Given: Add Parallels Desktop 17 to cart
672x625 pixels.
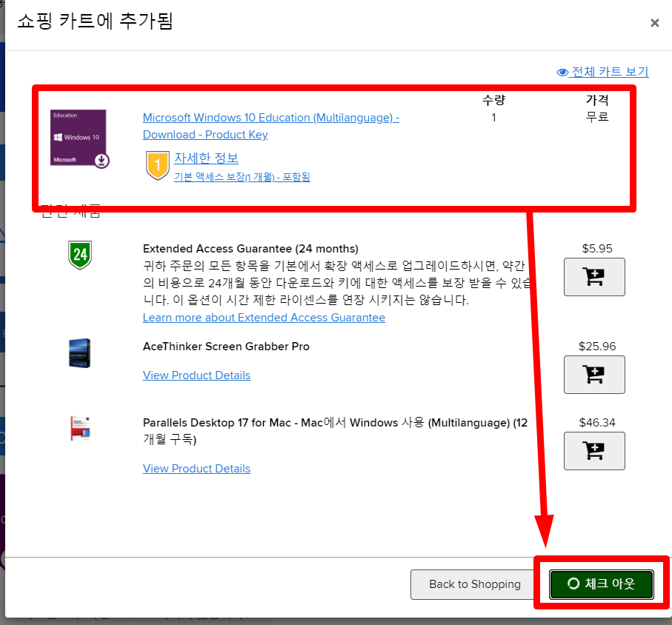Looking at the screenshot, I should pos(594,451).
